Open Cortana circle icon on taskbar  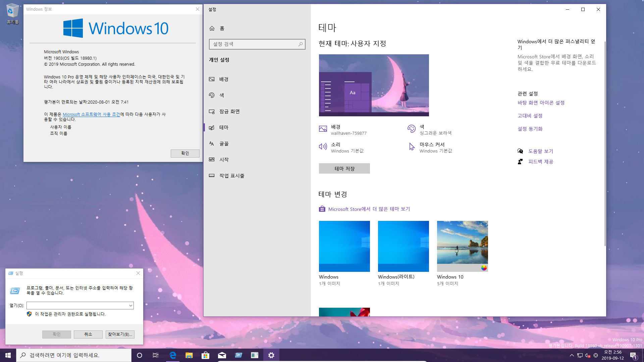[x=140, y=355]
